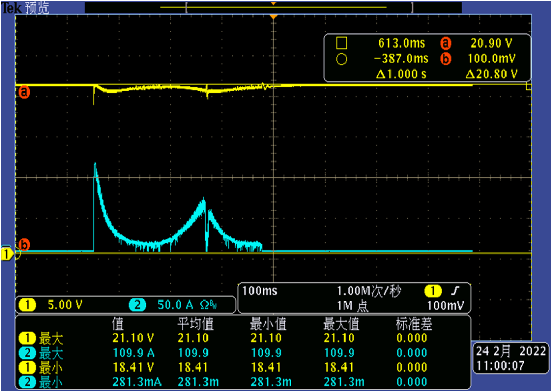Select the channel 1 最大 measurement row
Screen dimensions: 552x392
[x=41, y=338]
